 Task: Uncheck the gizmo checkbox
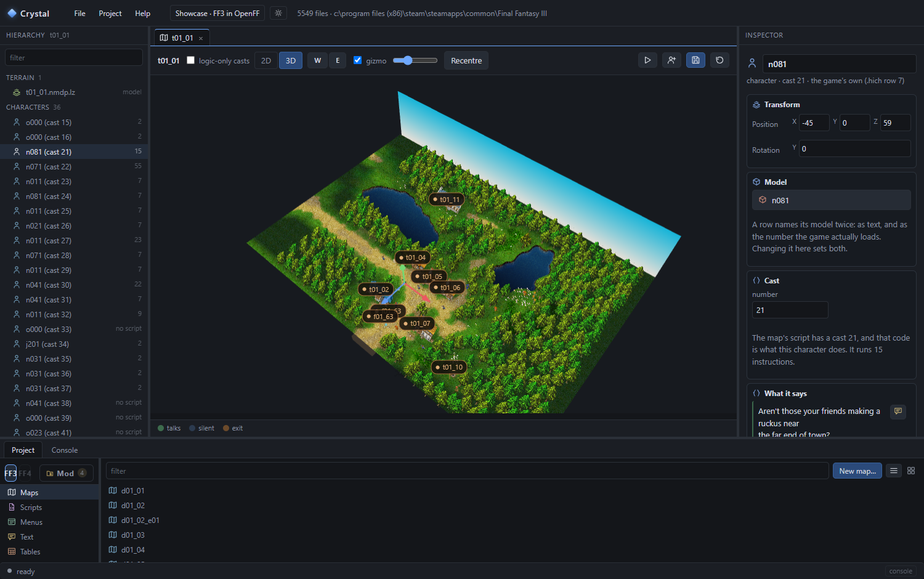(357, 60)
